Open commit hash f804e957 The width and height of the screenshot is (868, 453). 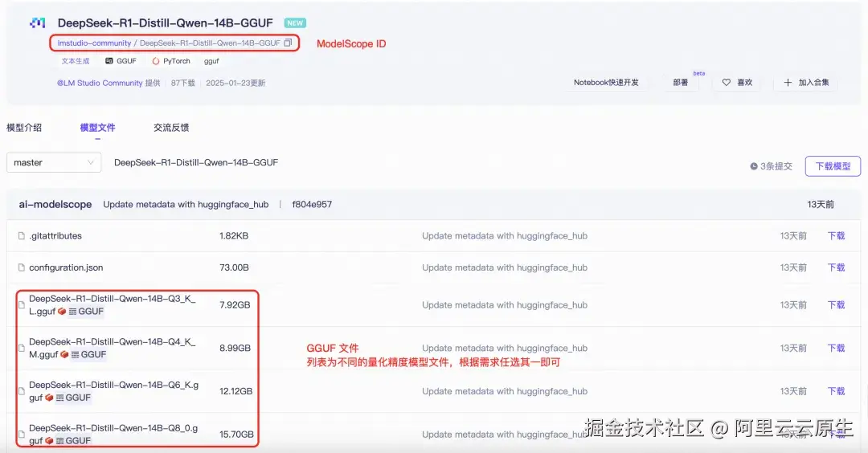coord(312,205)
